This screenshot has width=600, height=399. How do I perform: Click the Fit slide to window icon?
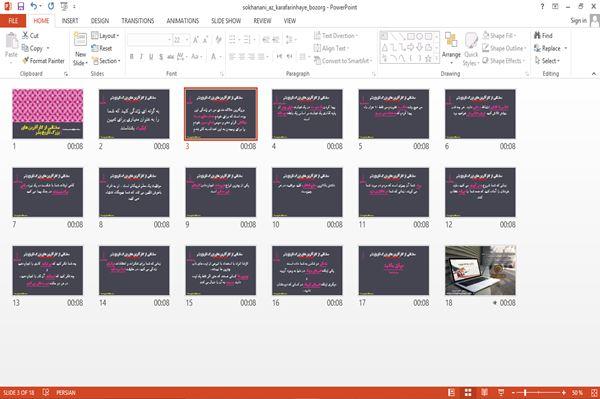[594, 392]
